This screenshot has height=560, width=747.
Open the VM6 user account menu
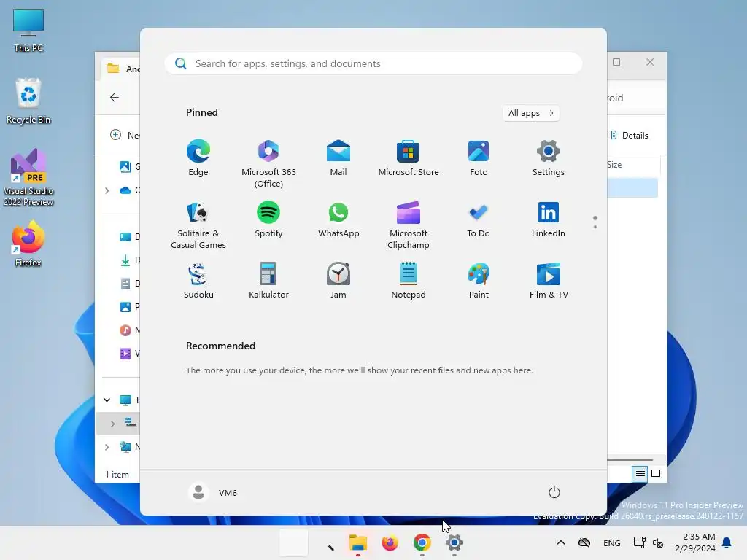pos(213,492)
